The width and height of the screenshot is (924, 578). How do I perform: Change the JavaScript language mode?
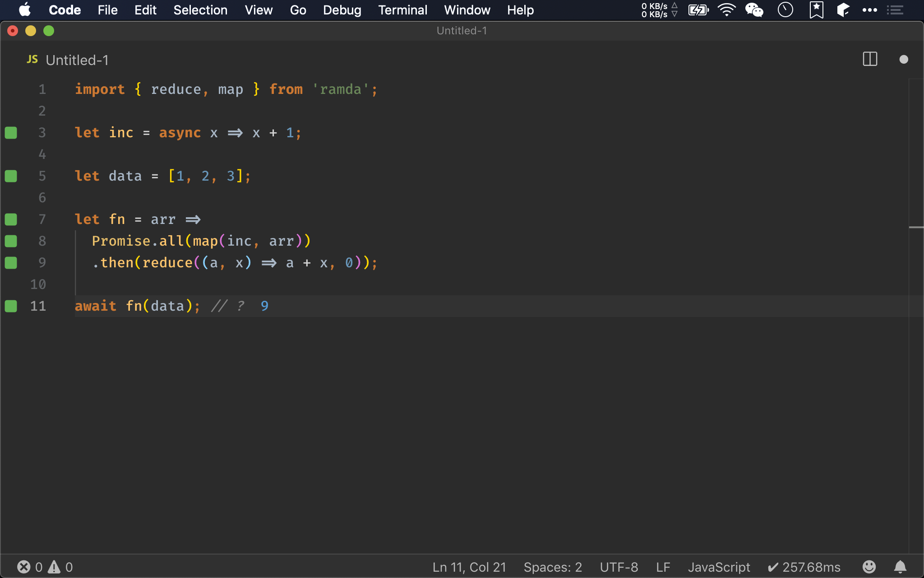tap(719, 567)
